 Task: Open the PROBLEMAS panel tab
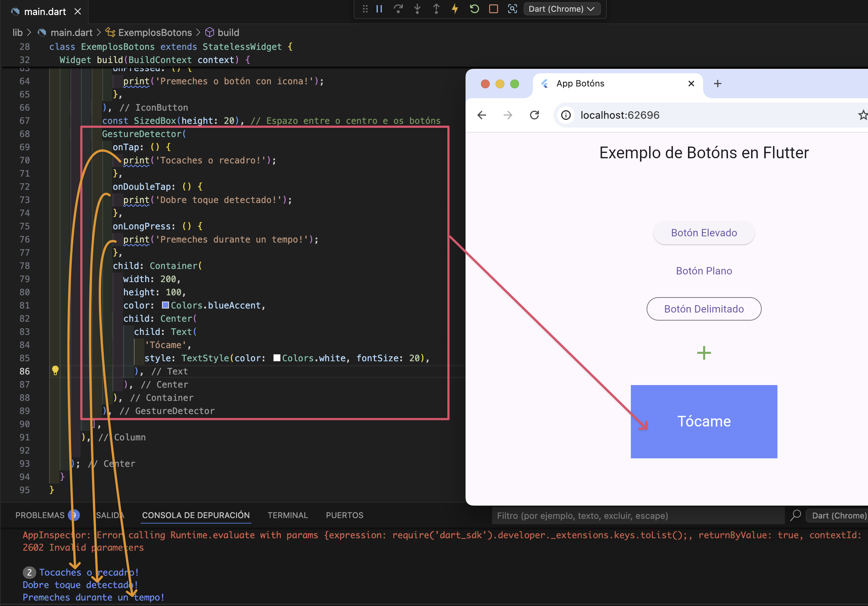tap(40, 516)
